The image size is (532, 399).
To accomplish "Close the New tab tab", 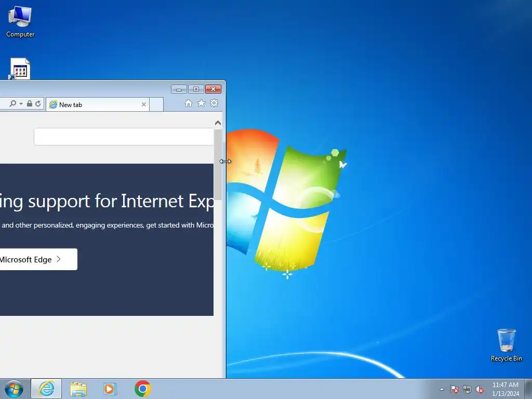I will (x=144, y=104).
